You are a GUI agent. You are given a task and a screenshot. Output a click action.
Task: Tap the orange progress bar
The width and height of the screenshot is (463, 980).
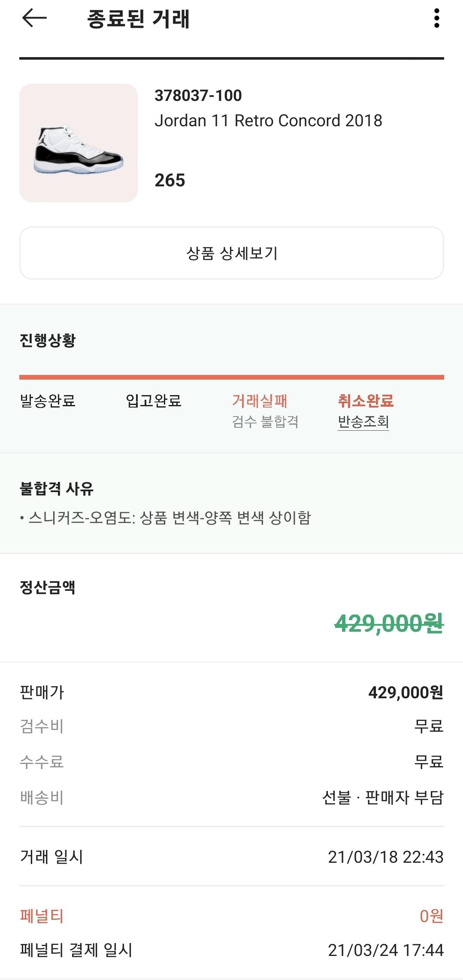(232, 377)
